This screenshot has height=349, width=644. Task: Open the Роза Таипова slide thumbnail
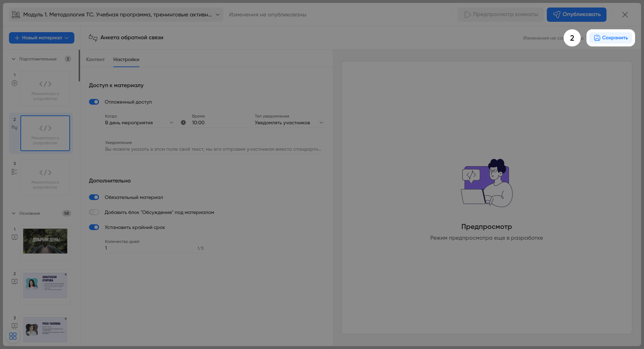tap(45, 330)
